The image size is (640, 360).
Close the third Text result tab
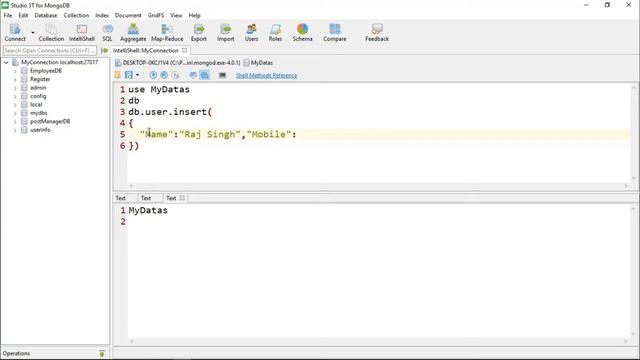coord(182,198)
